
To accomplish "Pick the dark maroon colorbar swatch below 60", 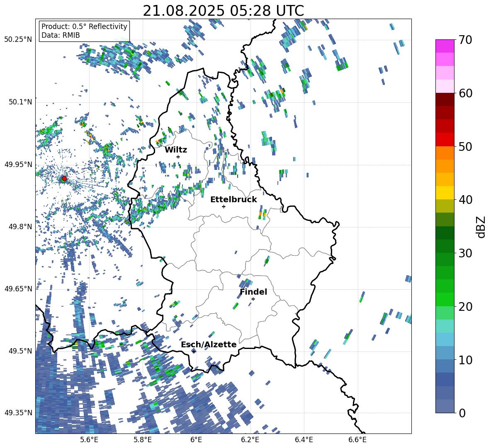I will click(x=445, y=99).
